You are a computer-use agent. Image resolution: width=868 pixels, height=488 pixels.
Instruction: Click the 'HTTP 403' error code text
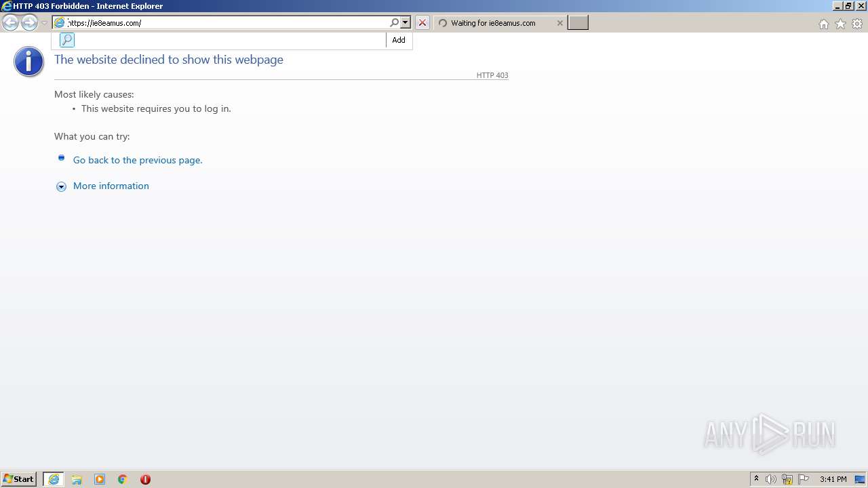492,75
